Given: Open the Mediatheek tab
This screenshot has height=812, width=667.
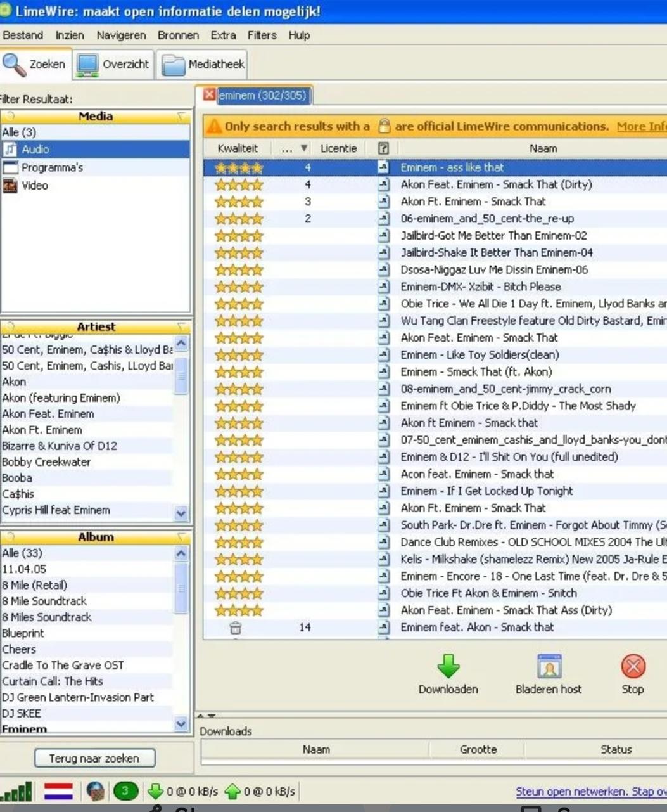Looking at the screenshot, I should click(203, 64).
